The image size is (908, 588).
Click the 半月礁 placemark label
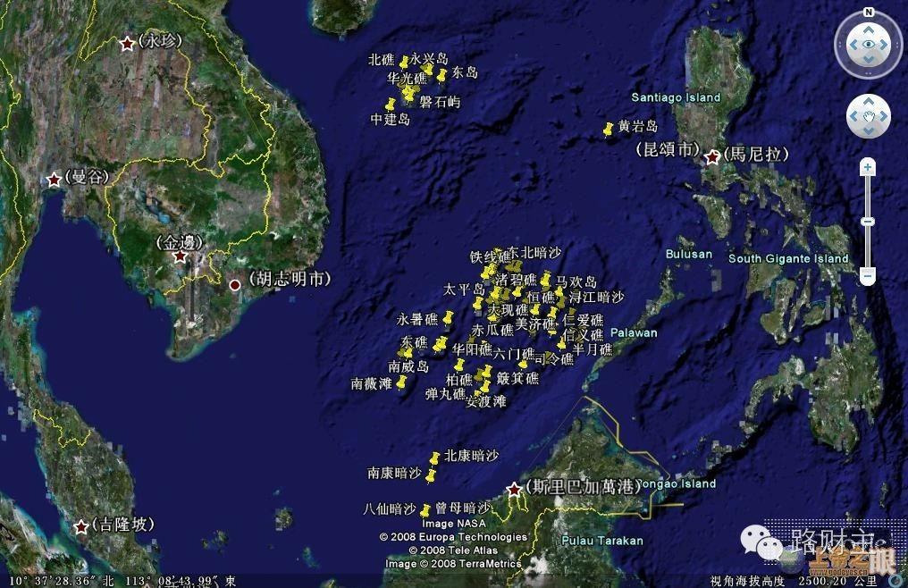(593, 350)
